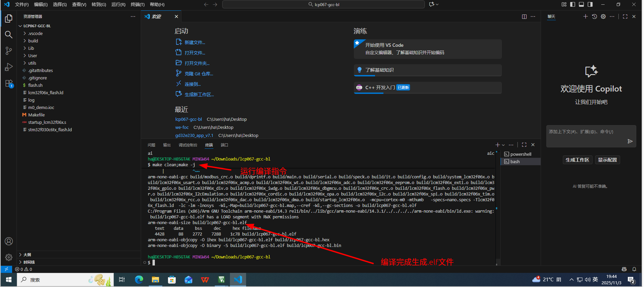The image size is (644, 287).
Task: Open the Extensions view
Action: [9, 83]
